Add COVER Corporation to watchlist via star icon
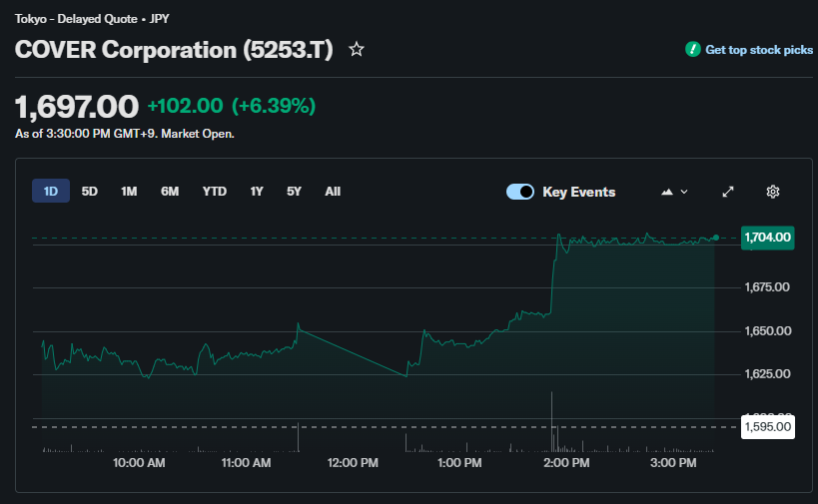 tap(357, 50)
